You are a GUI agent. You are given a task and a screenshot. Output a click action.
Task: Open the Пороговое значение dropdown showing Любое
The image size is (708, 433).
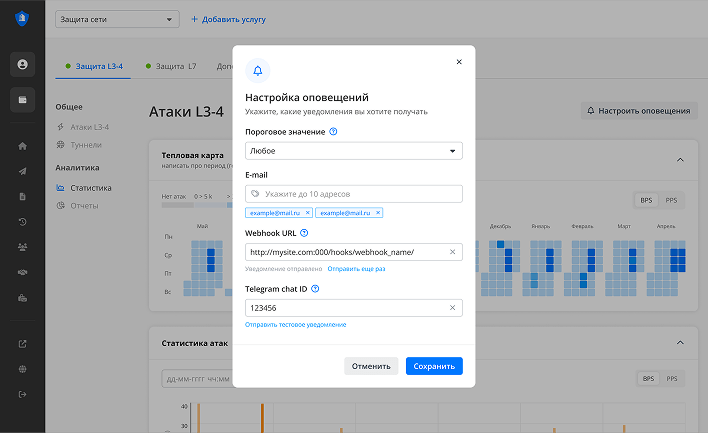[x=353, y=151]
